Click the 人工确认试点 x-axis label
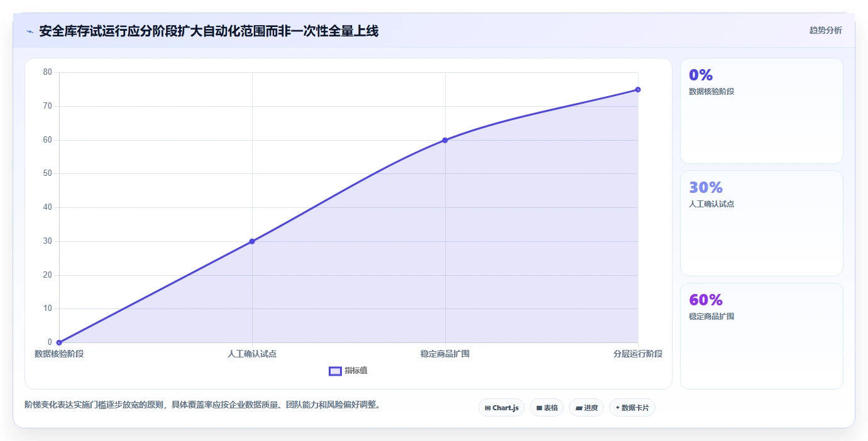Viewport: 868px width, 441px height. tap(252, 354)
